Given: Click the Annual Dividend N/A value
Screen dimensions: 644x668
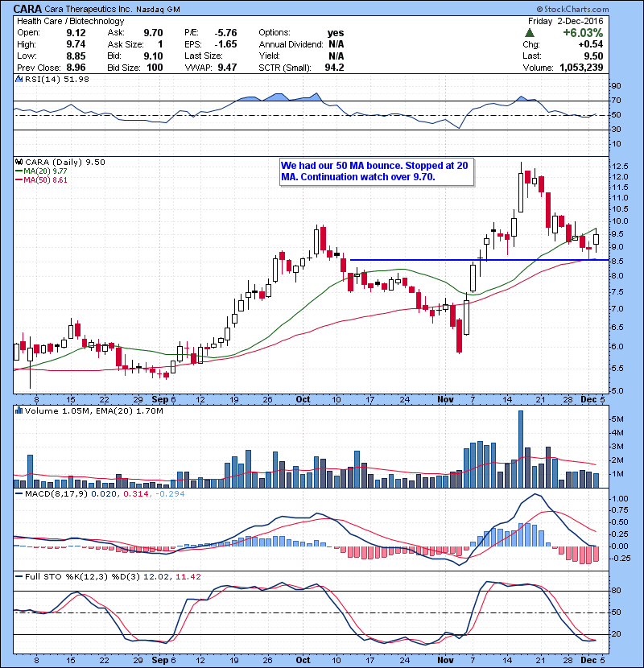Looking at the screenshot, I should pos(336,44).
